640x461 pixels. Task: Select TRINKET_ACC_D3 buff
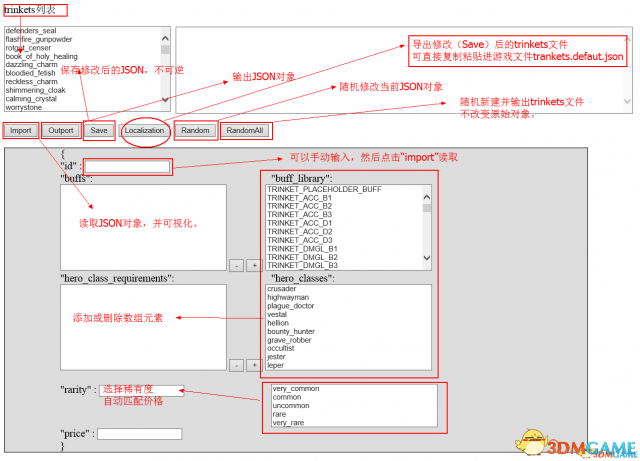point(300,241)
